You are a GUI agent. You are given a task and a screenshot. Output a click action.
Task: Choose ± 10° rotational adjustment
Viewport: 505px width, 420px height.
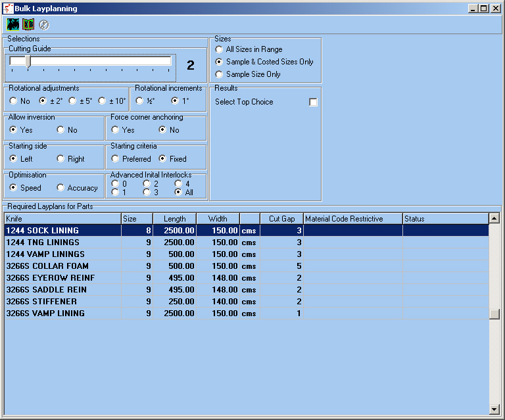pyautogui.click(x=102, y=101)
